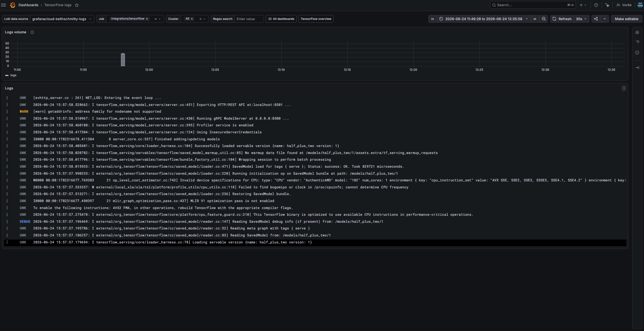Image resolution: width=644 pixels, height=331 pixels.
Task: Click the Logs volume panel title
Action: (16, 32)
